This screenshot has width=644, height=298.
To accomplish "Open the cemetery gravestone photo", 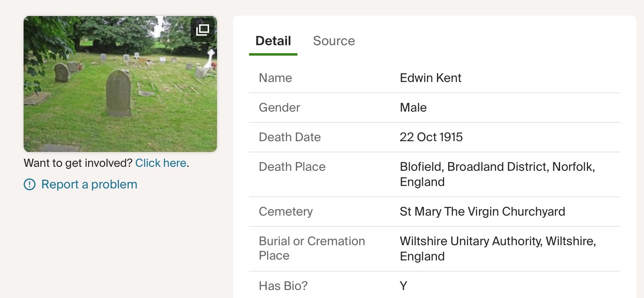I will point(120,84).
